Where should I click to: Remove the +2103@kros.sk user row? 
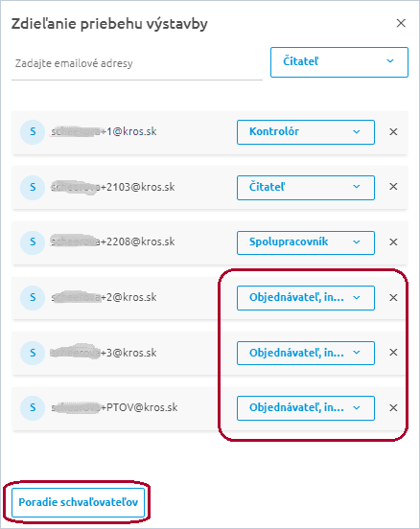393,187
